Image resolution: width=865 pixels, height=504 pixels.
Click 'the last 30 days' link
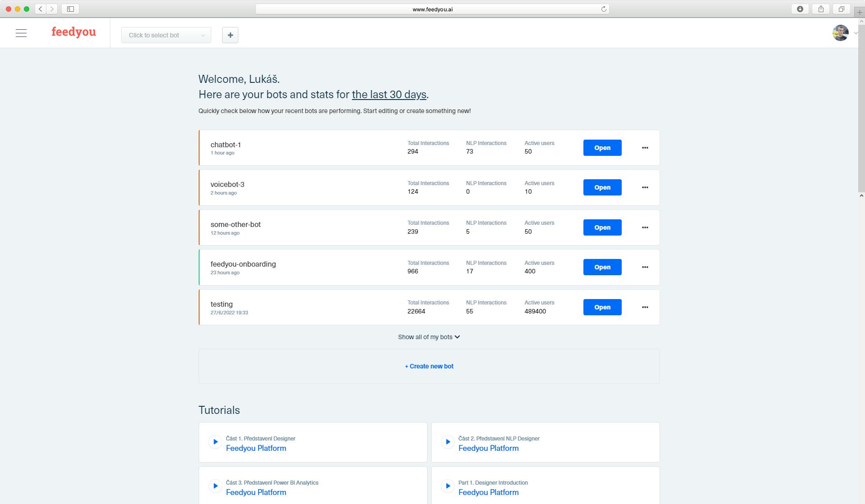[389, 95]
